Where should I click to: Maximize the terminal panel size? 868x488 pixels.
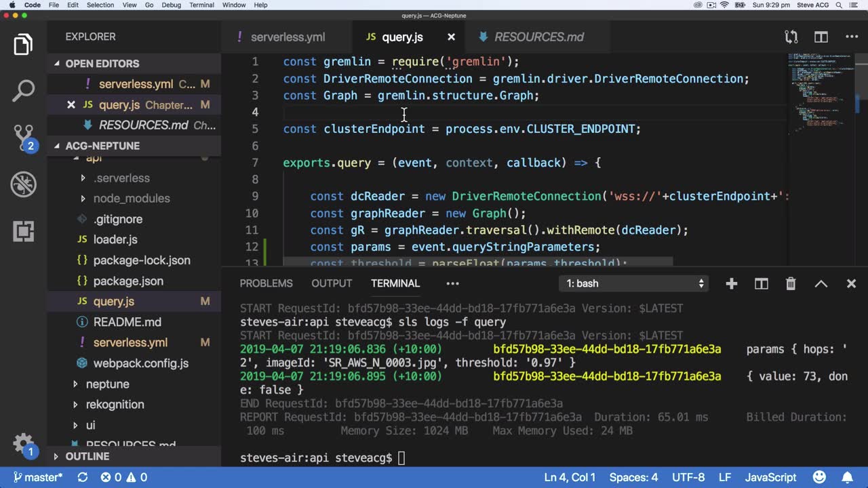coord(821,284)
